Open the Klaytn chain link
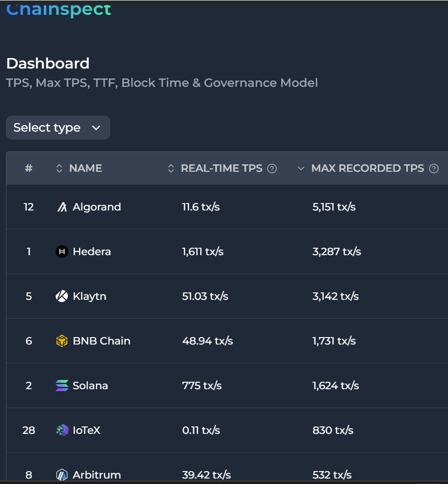448x484 pixels. pos(89,296)
